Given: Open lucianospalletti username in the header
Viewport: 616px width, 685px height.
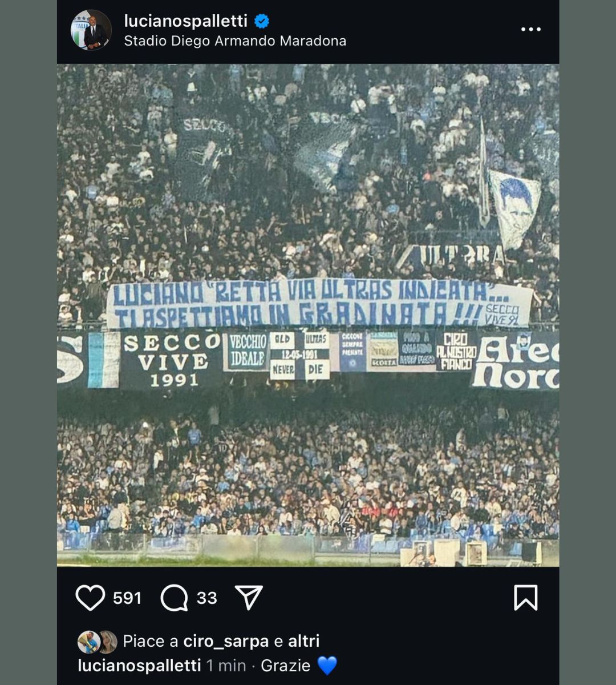Looking at the screenshot, I should tap(185, 21).
